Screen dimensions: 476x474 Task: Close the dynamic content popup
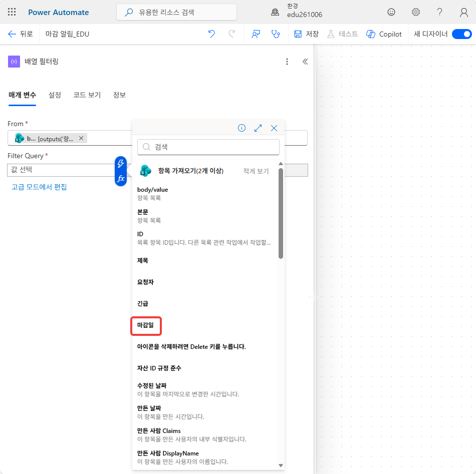pos(274,128)
